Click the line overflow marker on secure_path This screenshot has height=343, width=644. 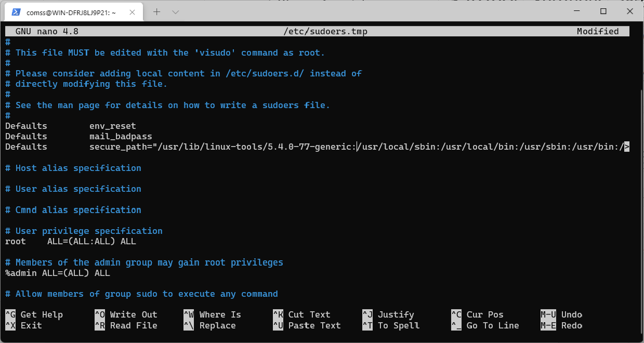pos(627,147)
